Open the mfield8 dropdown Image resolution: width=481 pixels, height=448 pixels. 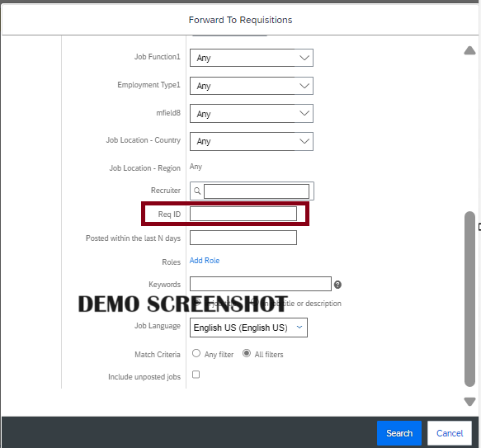pos(252,114)
